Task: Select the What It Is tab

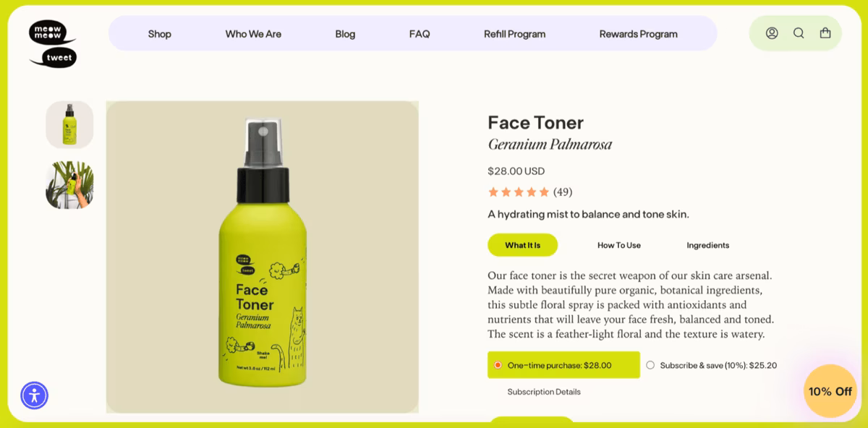Action: [523, 245]
